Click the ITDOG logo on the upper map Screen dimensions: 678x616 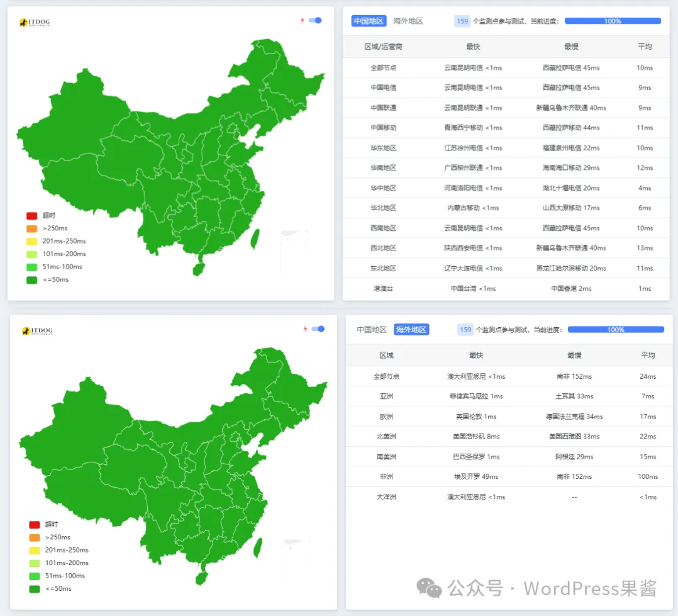tap(35, 23)
